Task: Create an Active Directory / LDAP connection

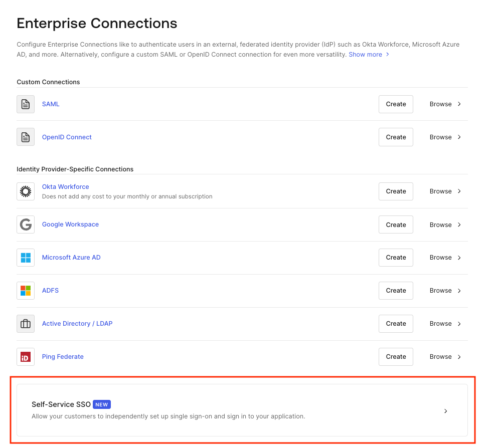Action: coord(396,324)
